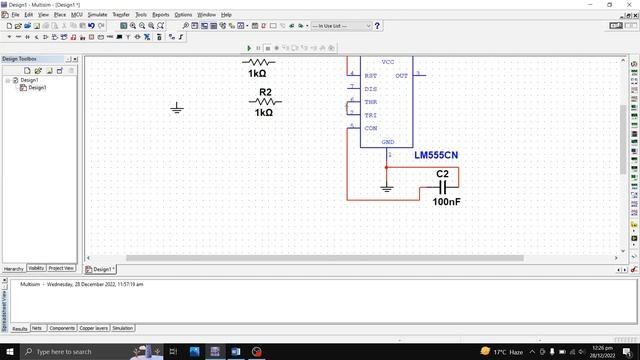Open the Place menu
This screenshot has height=360, width=640.
click(x=60, y=15)
